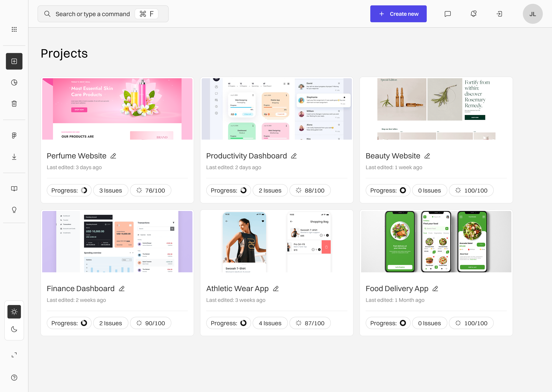
Task: Open the JL user avatar menu
Action: point(532,14)
